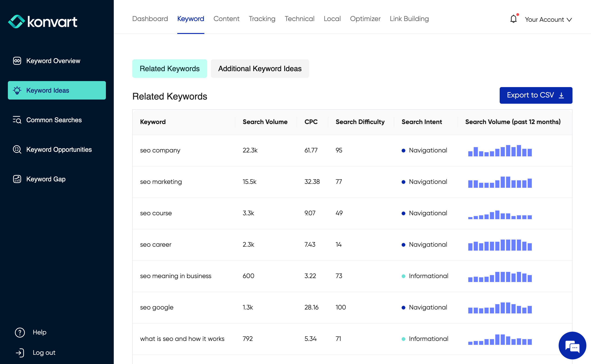591x364 pixels.
Task: Select the Keyword Ideas lightbulb icon
Action: coord(17,91)
